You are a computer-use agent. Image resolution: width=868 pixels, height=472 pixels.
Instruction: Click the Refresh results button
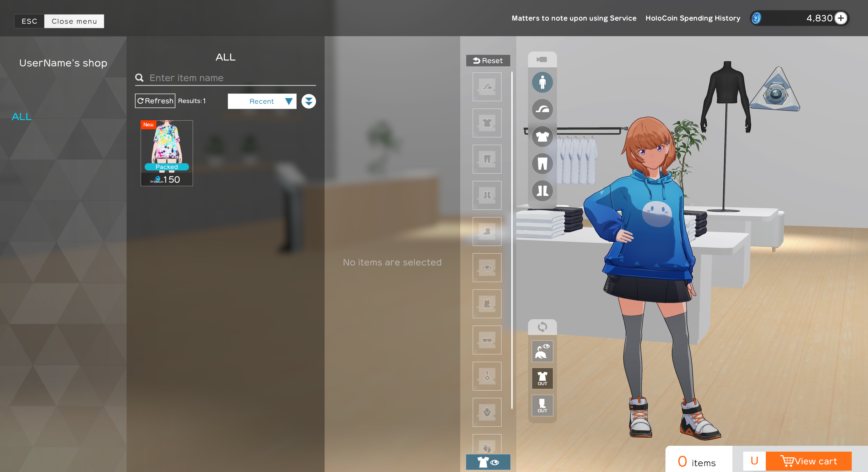pyautogui.click(x=155, y=101)
